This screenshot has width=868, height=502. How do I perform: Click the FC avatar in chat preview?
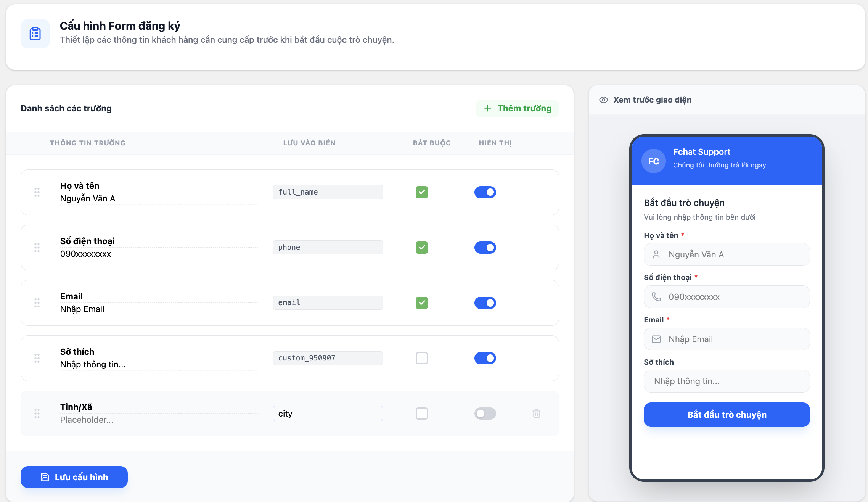pyautogui.click(x=653, y=161)
